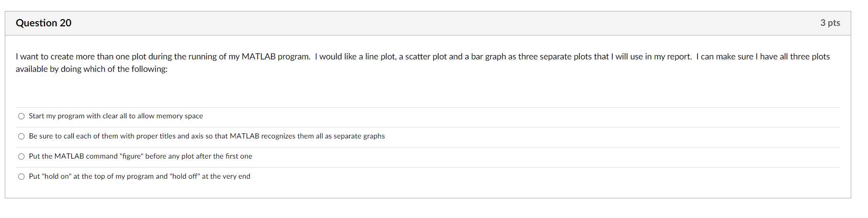
Task: Select the "clear all" answer radio button
Action: click(x=21, y=116)
